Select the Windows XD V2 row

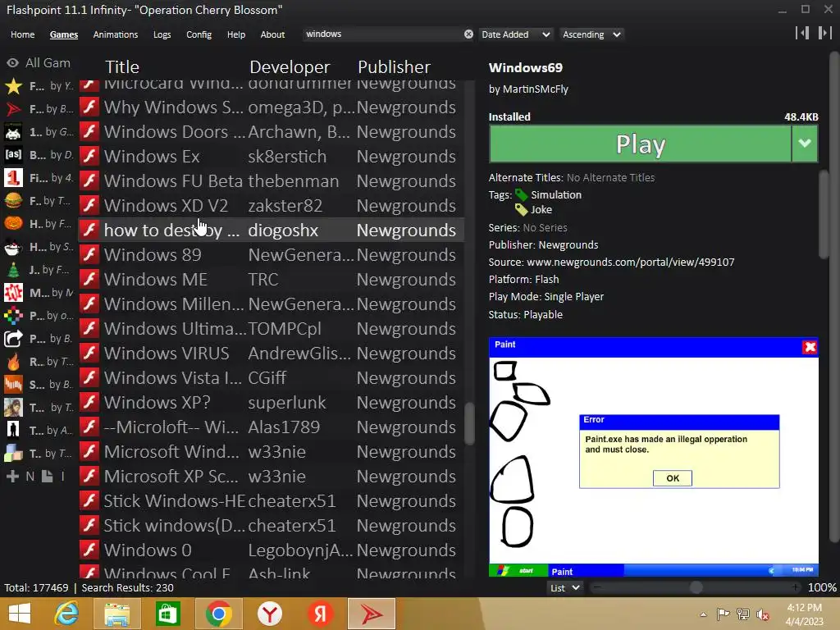coord(271,205)
